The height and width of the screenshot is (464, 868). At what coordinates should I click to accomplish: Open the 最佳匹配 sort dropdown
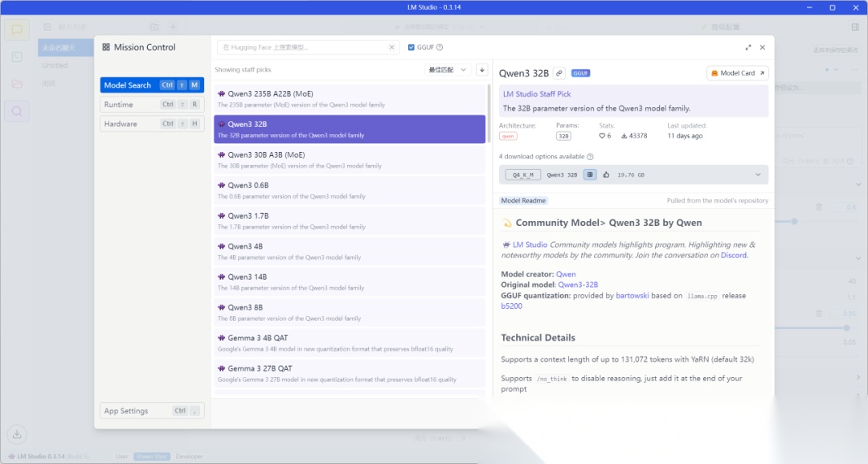pos(448,70)
